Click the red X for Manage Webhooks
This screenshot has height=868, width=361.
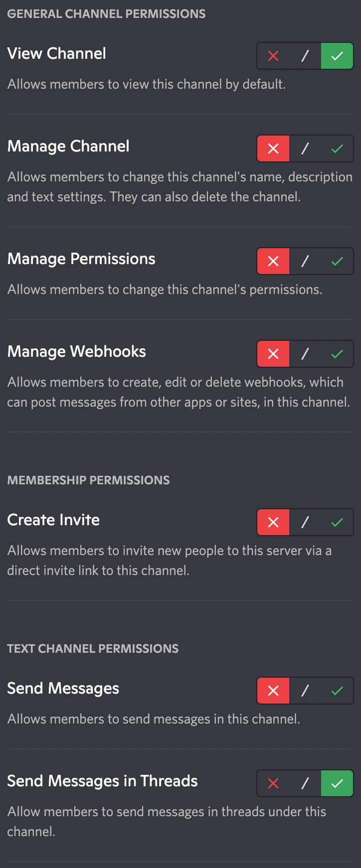[273, 354]
